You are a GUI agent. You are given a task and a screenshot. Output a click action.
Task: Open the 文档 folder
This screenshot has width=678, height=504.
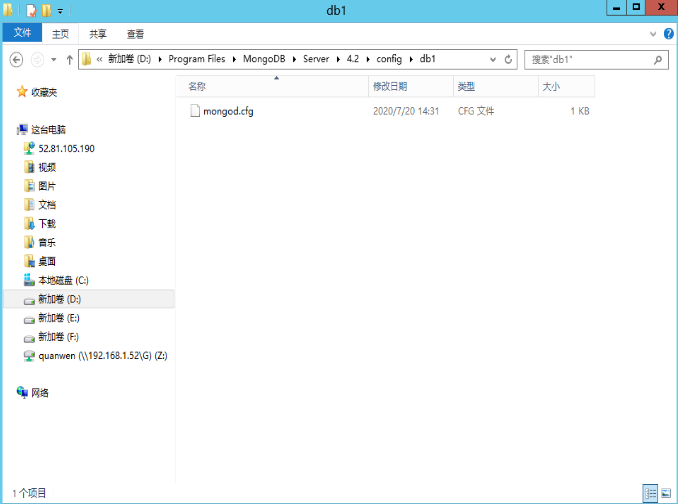click(x=47, y=205)
